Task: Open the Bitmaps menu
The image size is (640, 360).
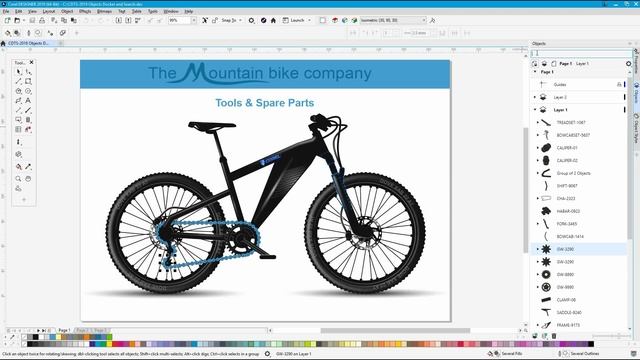Action: click(104, 11)
